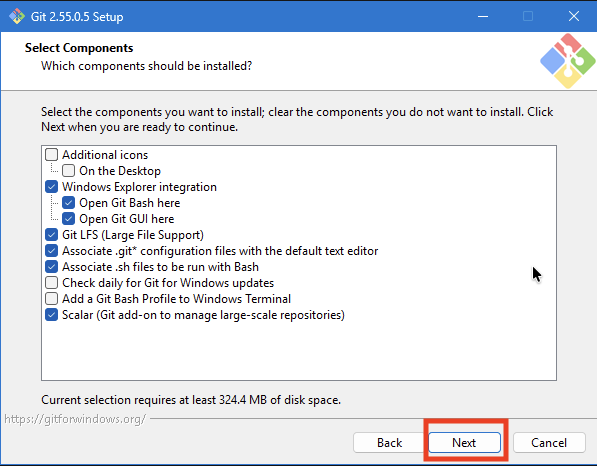
Task: Click the Next button
Action: [465, 443]
